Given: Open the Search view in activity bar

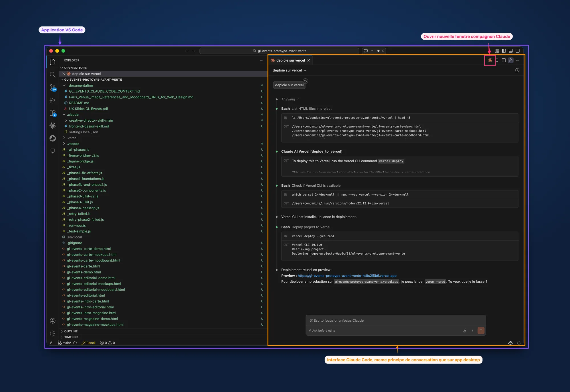Looking at the screenshot, I should coord(53,75).
